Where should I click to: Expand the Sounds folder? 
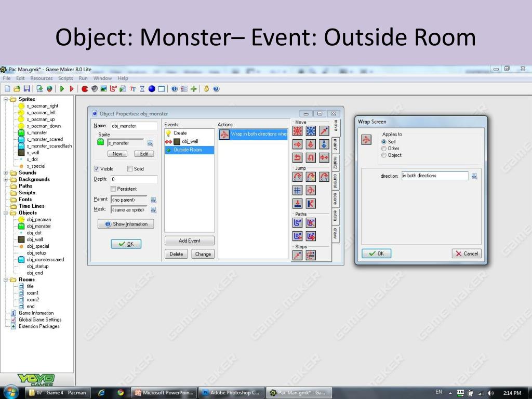coord(6,173)
